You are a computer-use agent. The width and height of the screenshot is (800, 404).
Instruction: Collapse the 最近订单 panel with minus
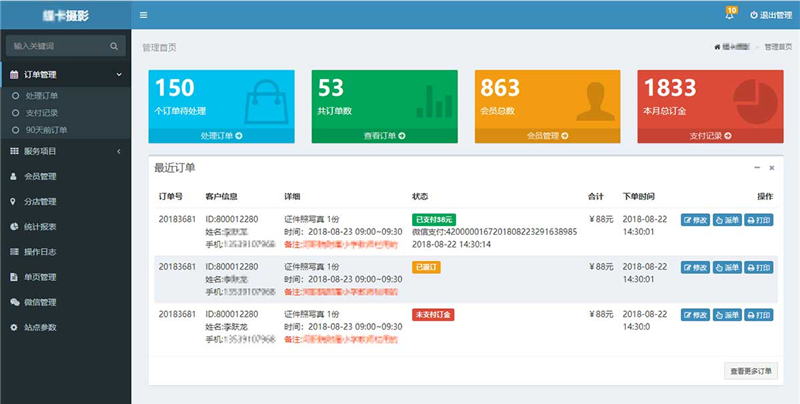tap(756, 168)
